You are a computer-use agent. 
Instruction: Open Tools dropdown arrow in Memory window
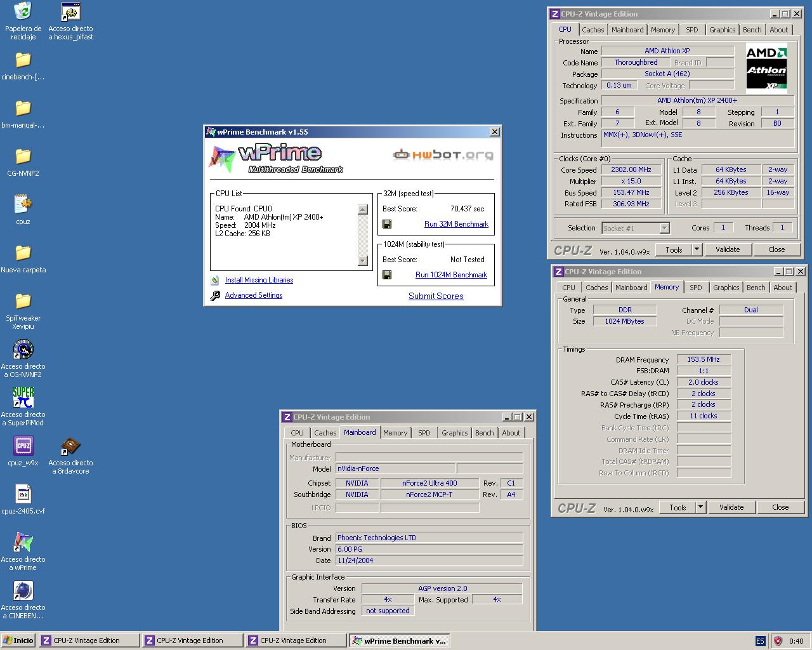tap(700, 507)
